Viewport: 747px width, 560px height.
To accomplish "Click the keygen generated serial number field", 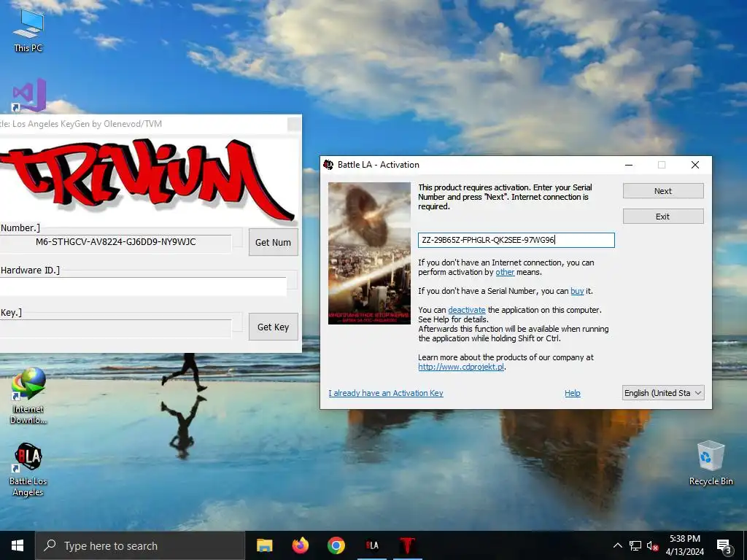I will click(x=116, y=242).
